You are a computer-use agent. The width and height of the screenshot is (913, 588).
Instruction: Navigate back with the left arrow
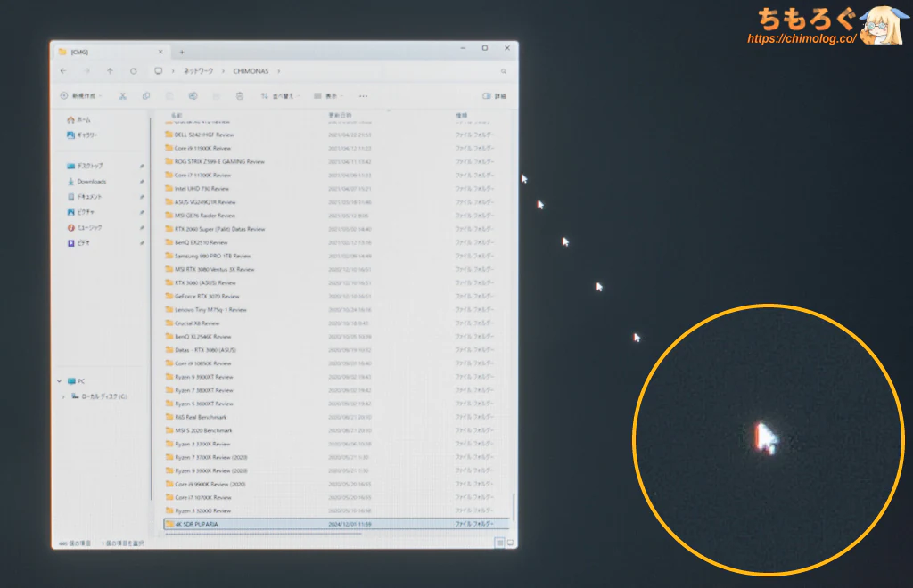63,71
